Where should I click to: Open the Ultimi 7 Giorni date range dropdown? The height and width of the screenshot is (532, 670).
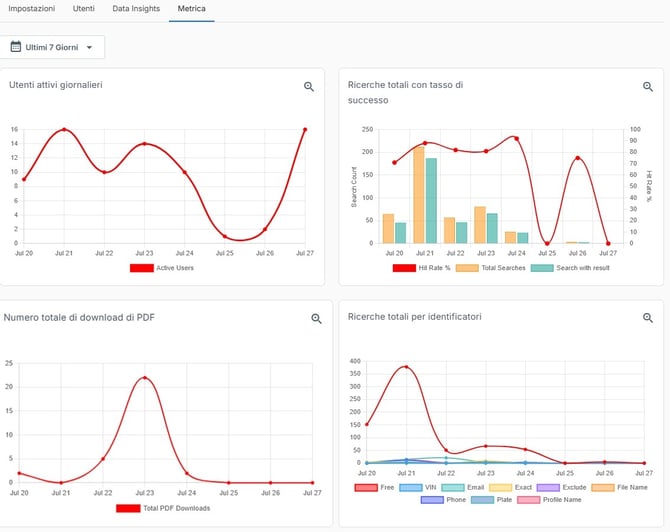click(52, 47)
